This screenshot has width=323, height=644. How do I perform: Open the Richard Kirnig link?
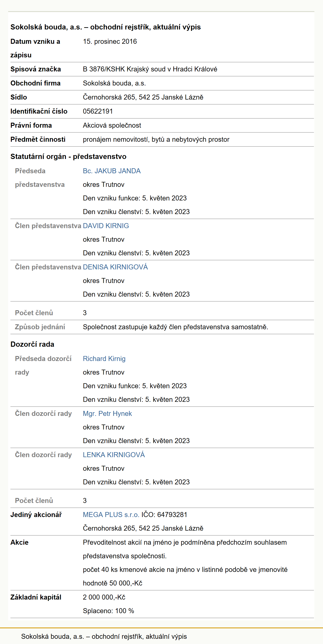click(x=104, y=359)
